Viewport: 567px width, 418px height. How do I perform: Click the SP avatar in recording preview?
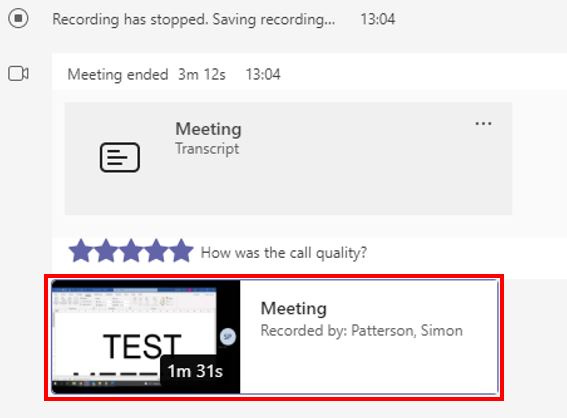coord(228,337)
